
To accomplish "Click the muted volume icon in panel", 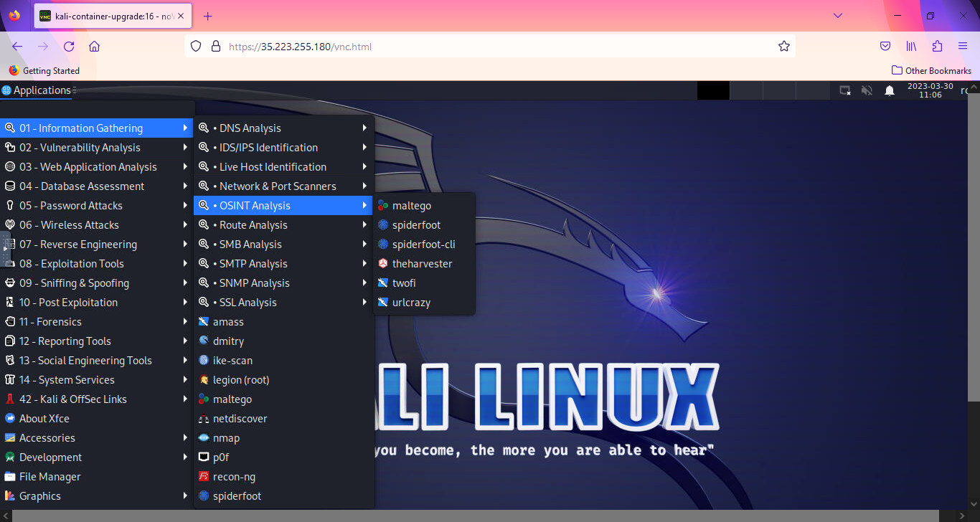I will (867, 90).
